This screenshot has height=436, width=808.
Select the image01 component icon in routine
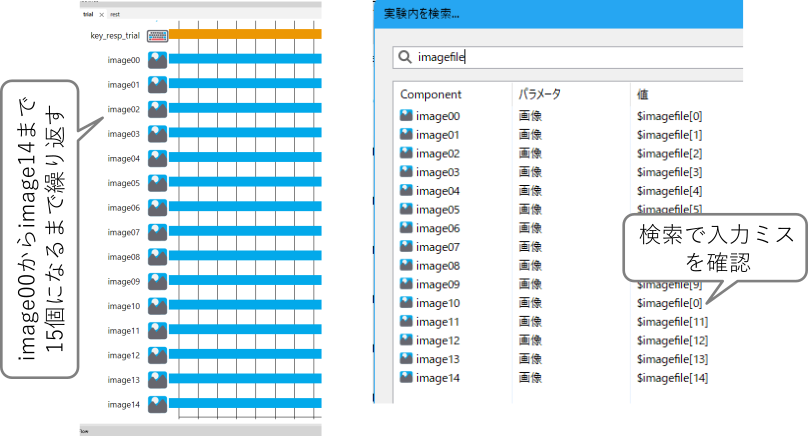tap(157, 85)
